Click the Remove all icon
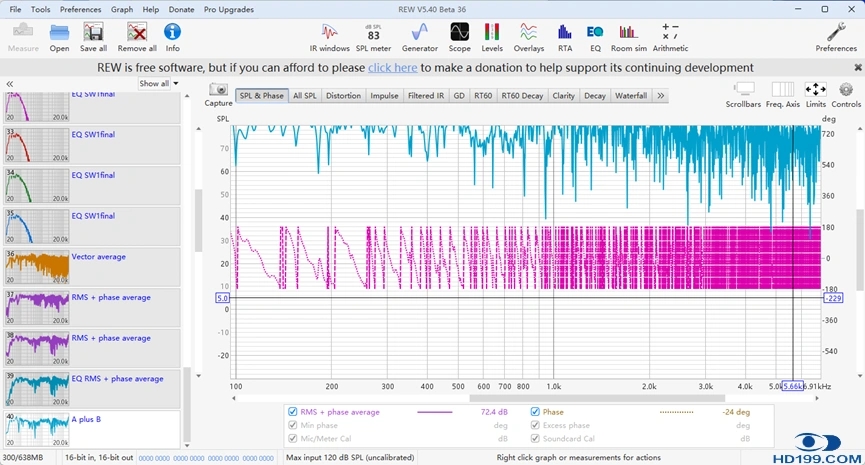Viewport: 865px width, 465px height. (137, 37)
